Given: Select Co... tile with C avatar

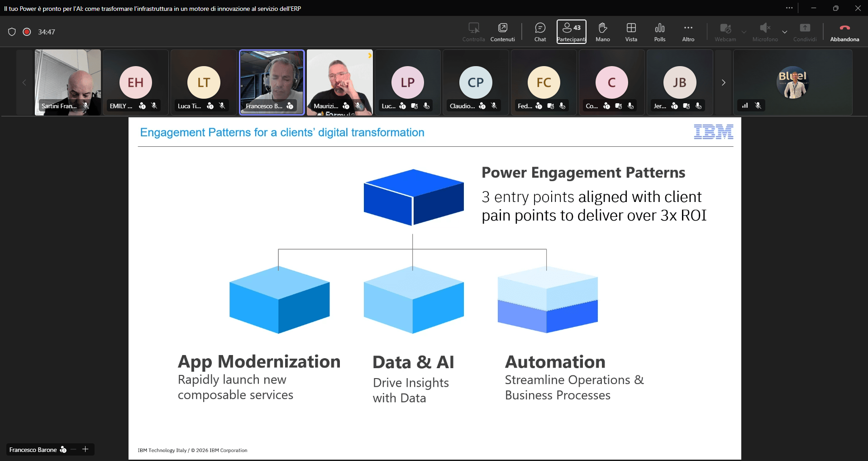Looking at the screenshot, I should point(612,82).
